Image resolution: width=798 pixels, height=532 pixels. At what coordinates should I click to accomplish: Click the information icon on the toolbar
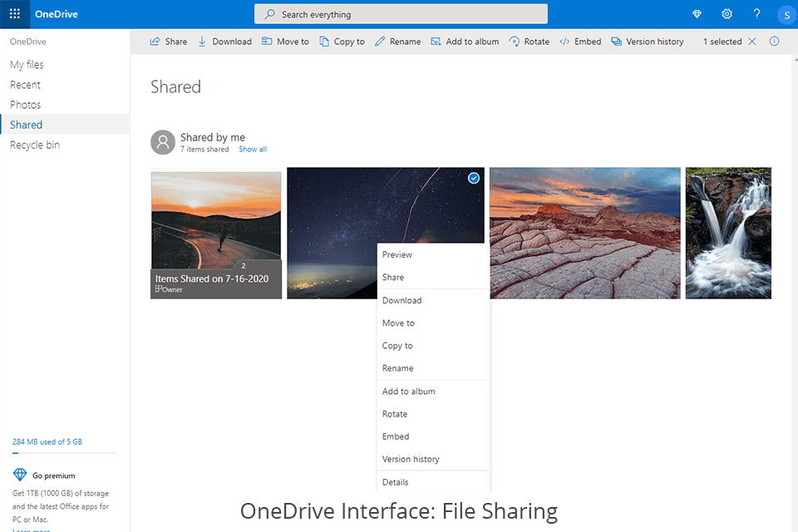[x=775, y=41]
